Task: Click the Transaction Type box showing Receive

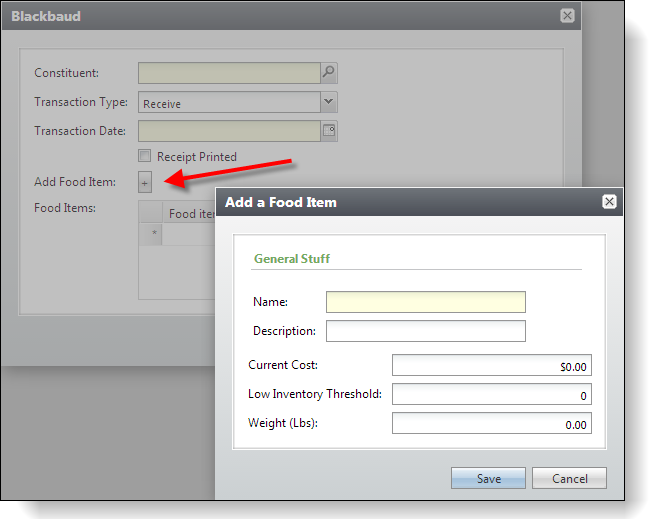Action: (229, 102)
